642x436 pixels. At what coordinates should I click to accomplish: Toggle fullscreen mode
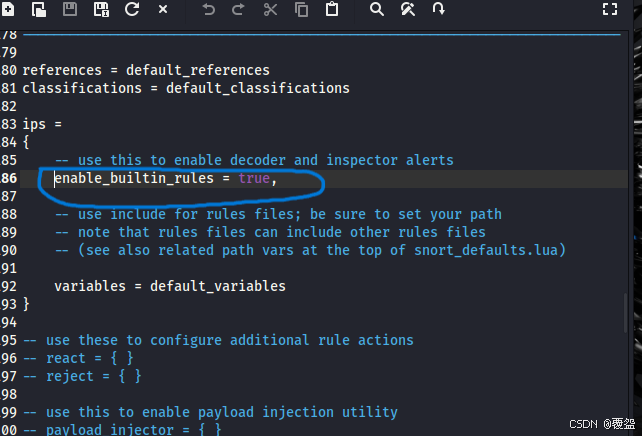pos(610,9)
